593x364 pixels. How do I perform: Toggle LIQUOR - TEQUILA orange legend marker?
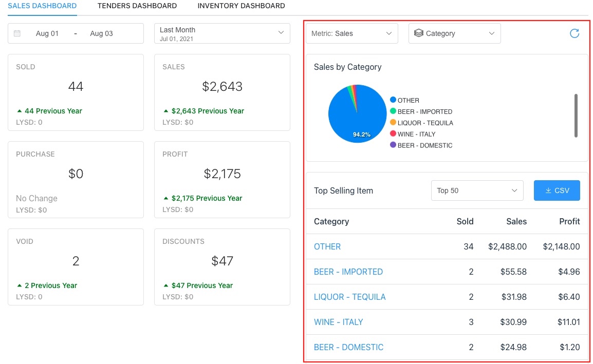(393, 123)
